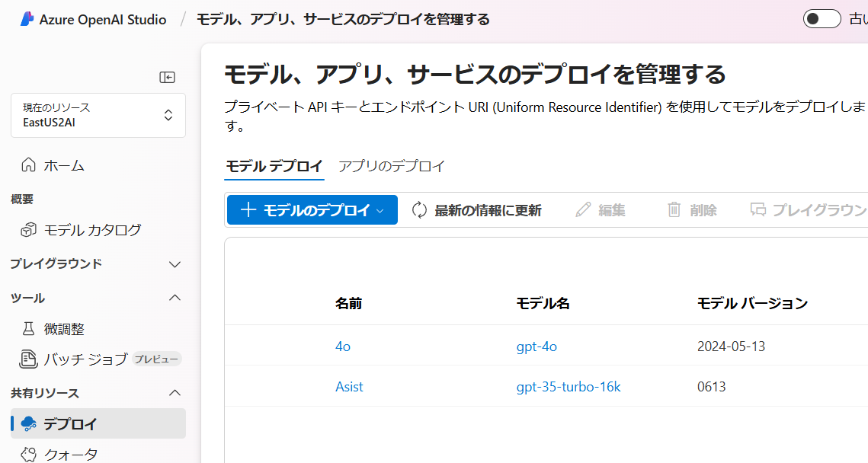
Task: Open the 4o deployment link
Action: (343, 346)
